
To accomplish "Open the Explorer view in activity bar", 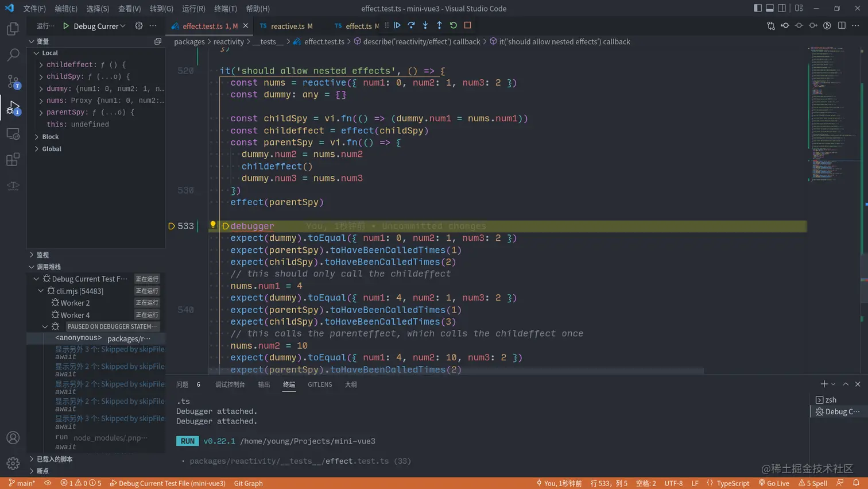I will pos(13,29).
